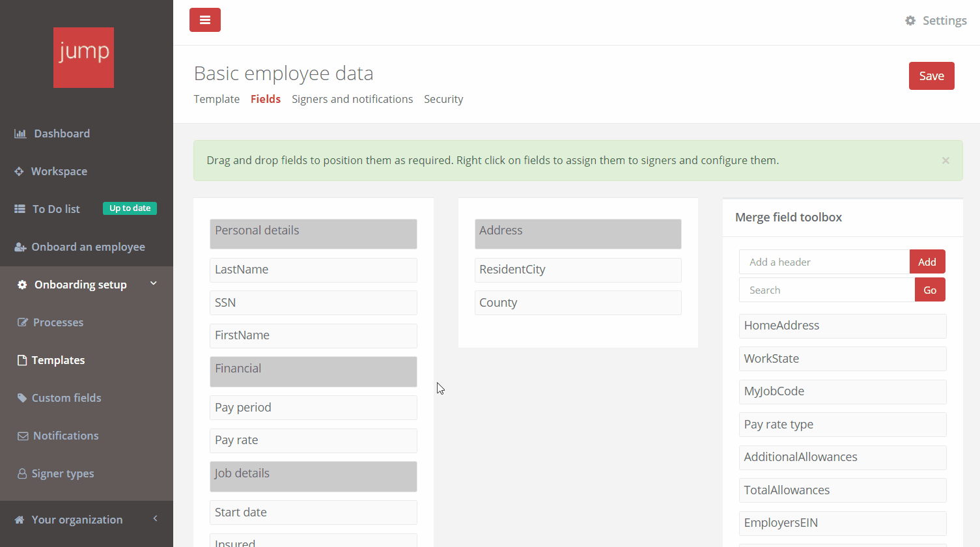The width and height of the screenshot is (980, 547).
Task: Open the Security tab
Action: click(443, 99)
